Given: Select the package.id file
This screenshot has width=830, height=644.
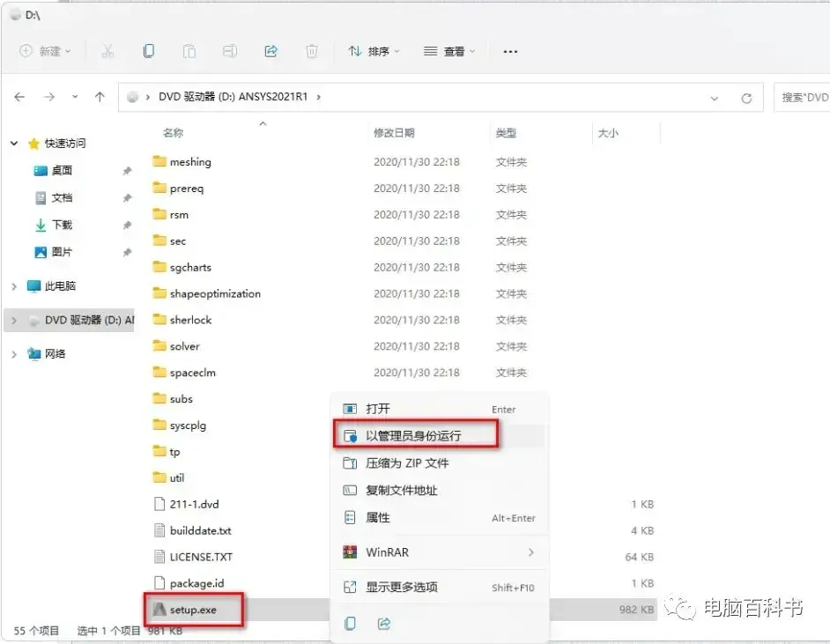Looking at the screenshot, I should (196, 583).
